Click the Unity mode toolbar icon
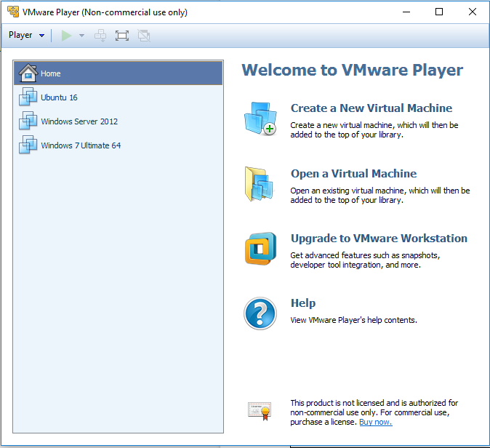The image size is (490, 448). coord(144,36)
